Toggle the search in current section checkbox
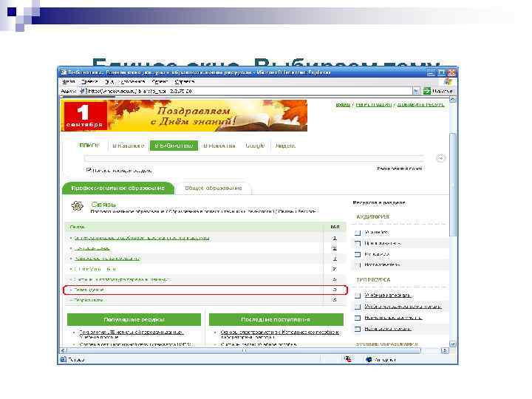The image size is (532, 399). 89,170
